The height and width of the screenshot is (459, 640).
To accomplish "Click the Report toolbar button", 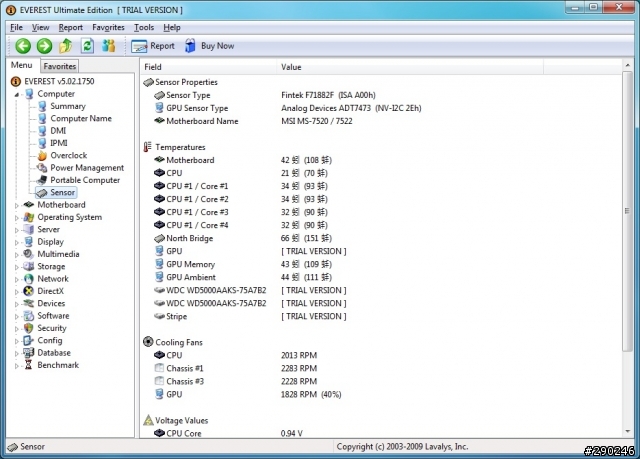I will coord(153,46).
